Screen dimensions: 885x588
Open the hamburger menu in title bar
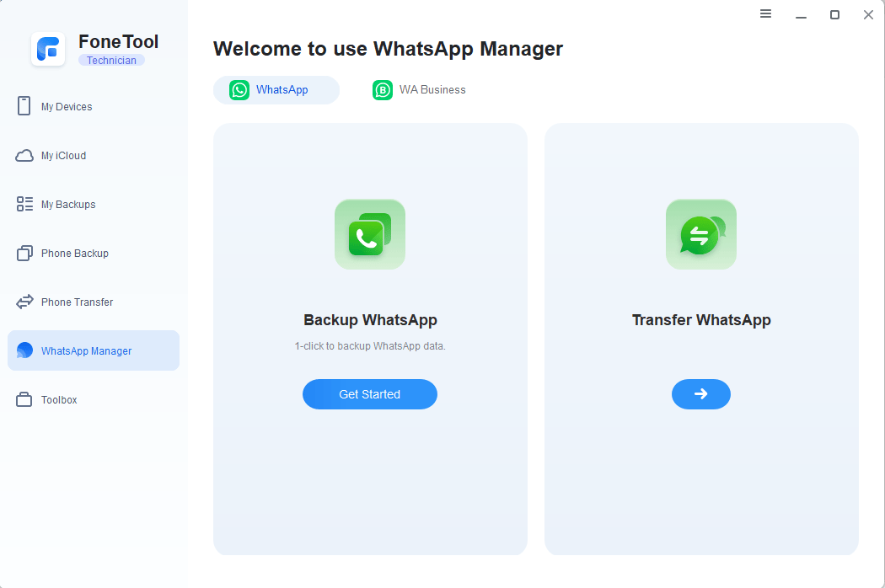pyautogui.click(x=765, y=14)
